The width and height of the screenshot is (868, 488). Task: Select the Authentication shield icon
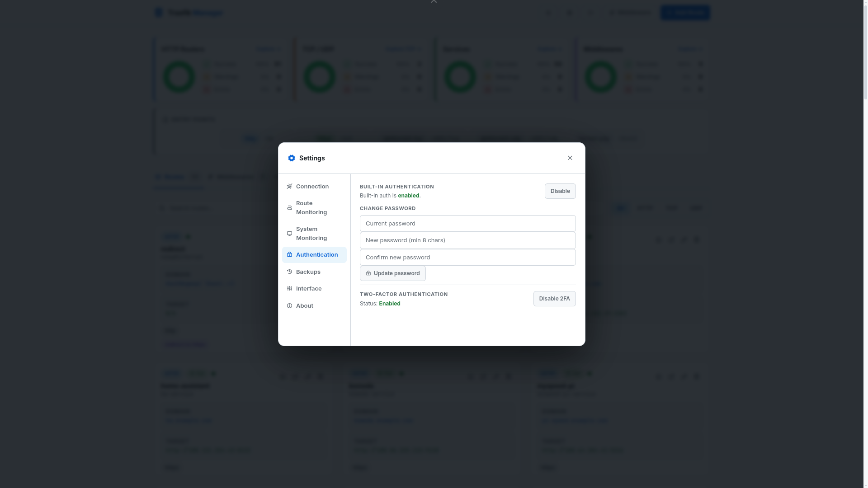289,254
